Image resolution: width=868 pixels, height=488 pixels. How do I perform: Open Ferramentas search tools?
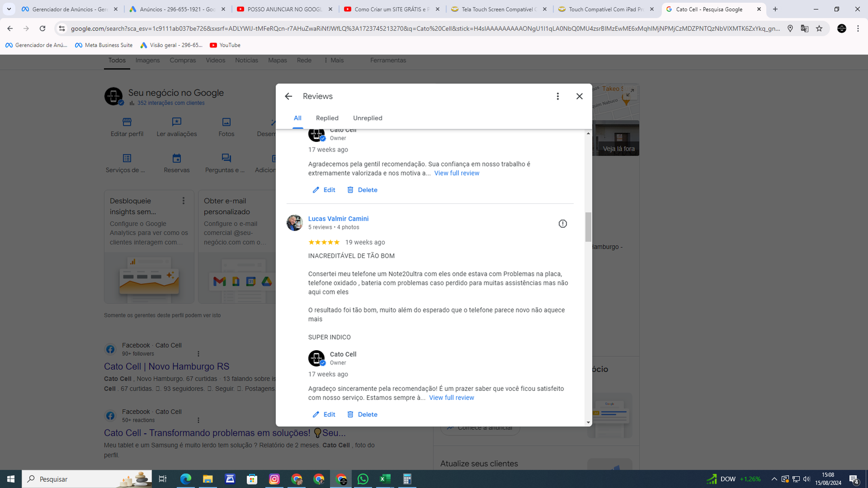(388, 60)
